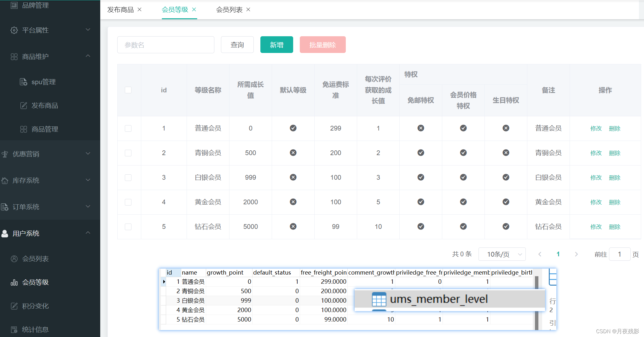
Task: Click 生日特权 cross icon in 青铜会员 row
Action: tap(506, 153)
